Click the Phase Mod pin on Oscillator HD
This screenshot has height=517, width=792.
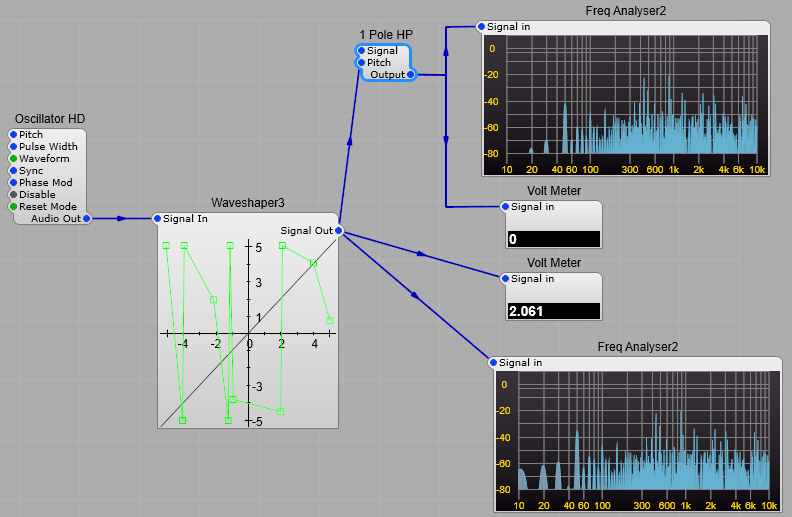tap(14, 183)
